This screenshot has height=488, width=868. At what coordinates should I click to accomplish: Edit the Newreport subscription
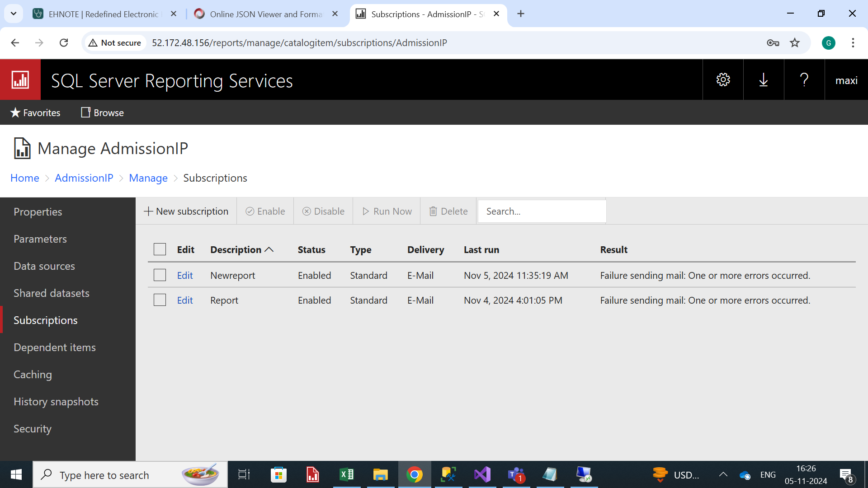pos(185,275)
